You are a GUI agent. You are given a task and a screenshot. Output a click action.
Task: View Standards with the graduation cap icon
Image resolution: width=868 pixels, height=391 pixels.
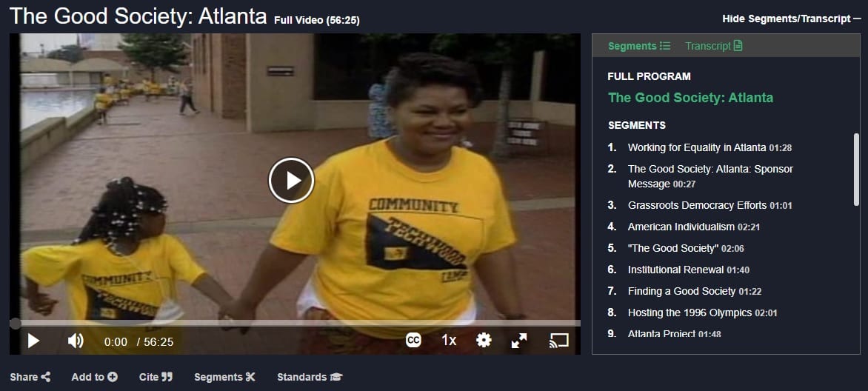point(310,377)
